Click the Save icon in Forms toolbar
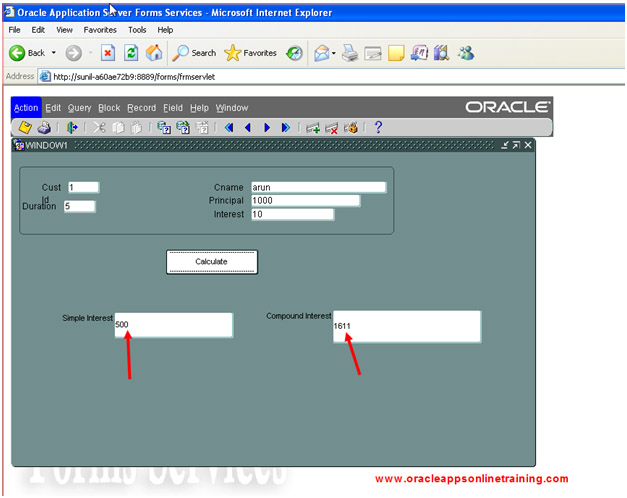Viewport: 627px width, 498px height. pyautogui.click(x=26, y=127)
